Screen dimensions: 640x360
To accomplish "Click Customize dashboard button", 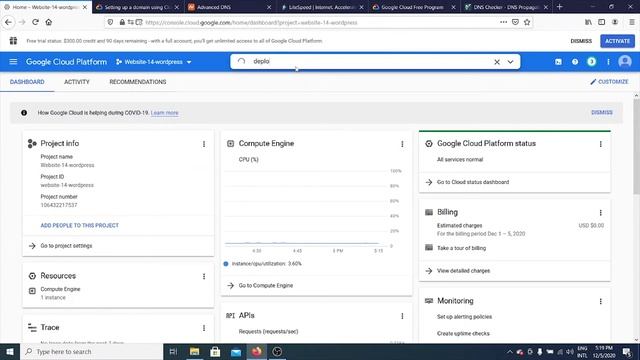I will click(x=609, y=82).
